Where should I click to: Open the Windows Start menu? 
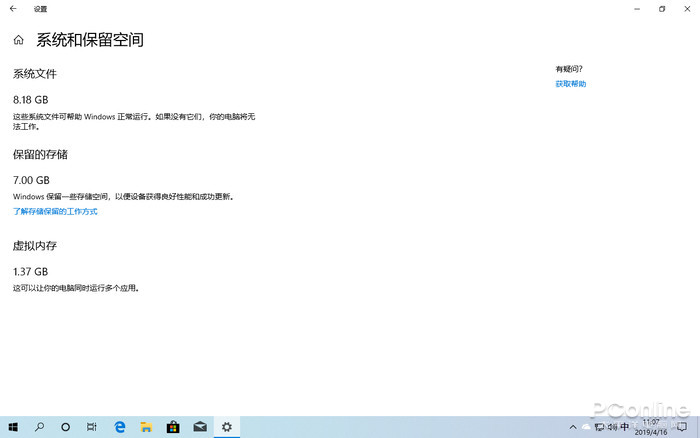coord(13,427)
